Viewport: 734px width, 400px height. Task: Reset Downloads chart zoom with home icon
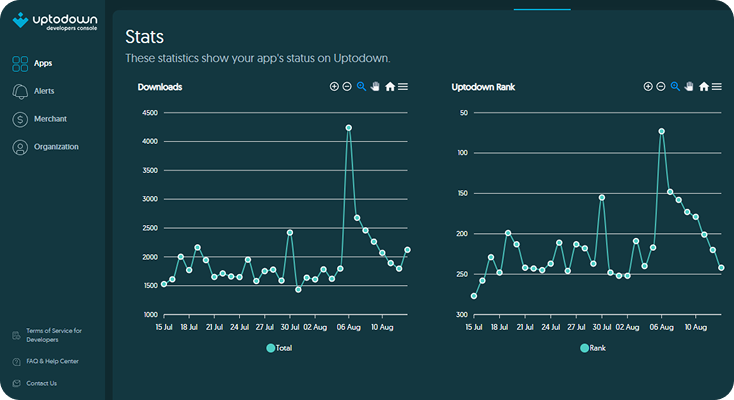(x=390, y=87)
